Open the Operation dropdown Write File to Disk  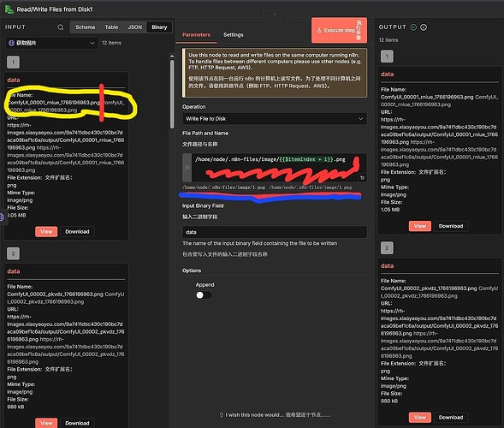coord(275,119)
